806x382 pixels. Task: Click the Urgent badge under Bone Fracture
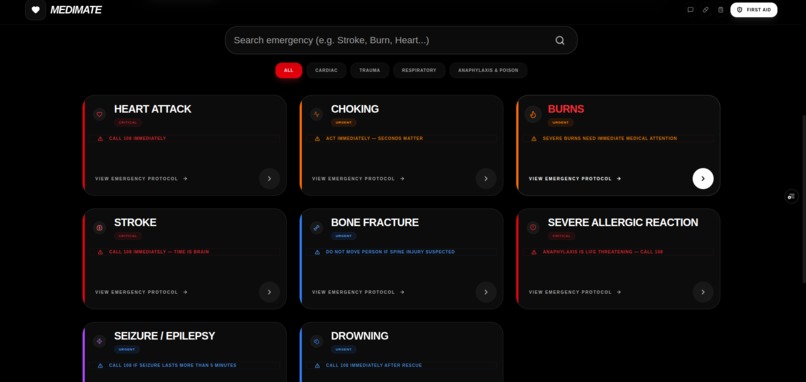343,237
